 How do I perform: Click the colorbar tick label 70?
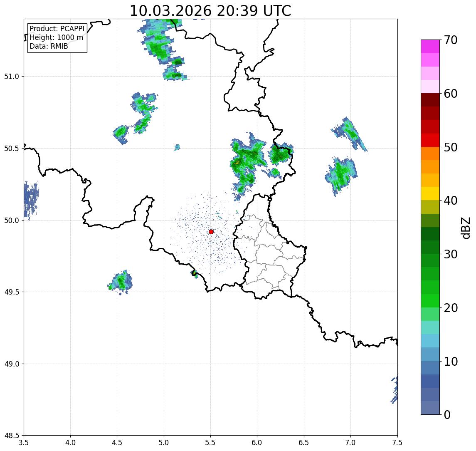tap(450, 40)
